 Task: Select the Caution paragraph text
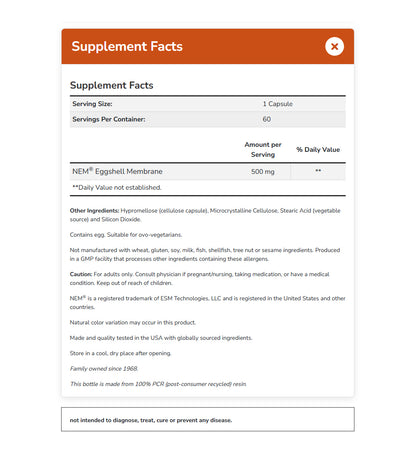click(x=199, y=278)
